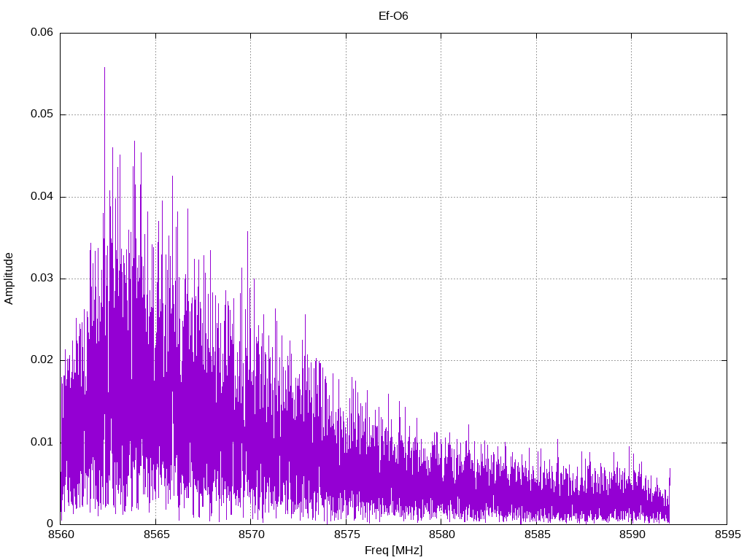This screenshot has width=747, height=560.
Task: Click y-axis tick label 0.03
Action: point(42,279)
